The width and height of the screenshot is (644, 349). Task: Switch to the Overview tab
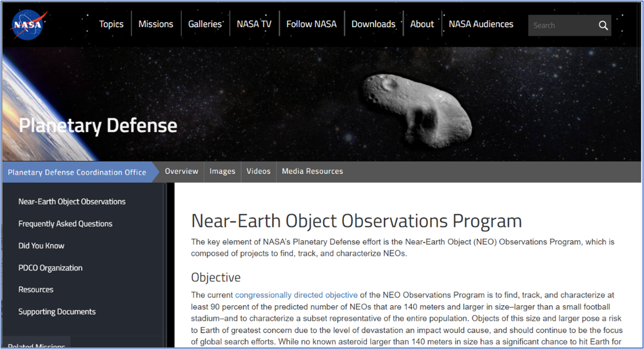[181, 172]
